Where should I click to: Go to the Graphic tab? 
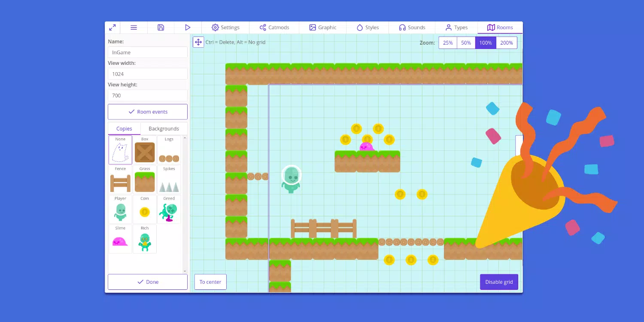[x=322, y=27]
